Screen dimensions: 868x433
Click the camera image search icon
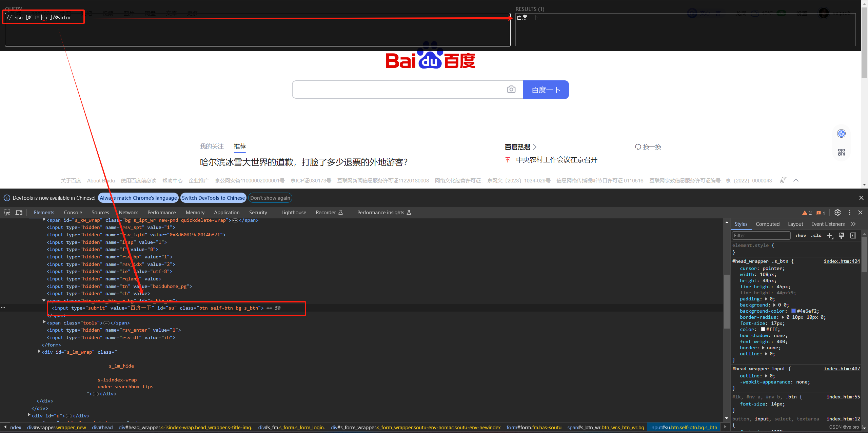tap(511, 90)
